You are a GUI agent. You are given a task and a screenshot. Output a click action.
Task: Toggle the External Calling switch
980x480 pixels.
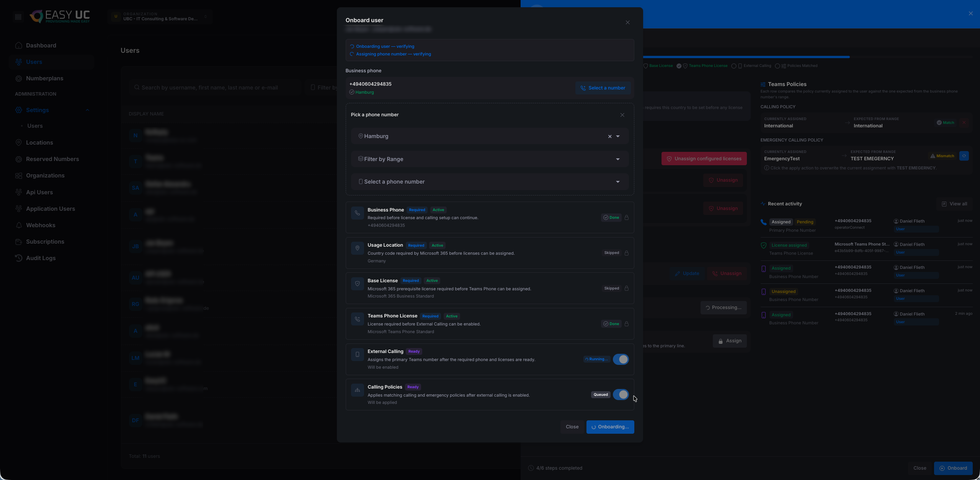click(x=621, y=360)
